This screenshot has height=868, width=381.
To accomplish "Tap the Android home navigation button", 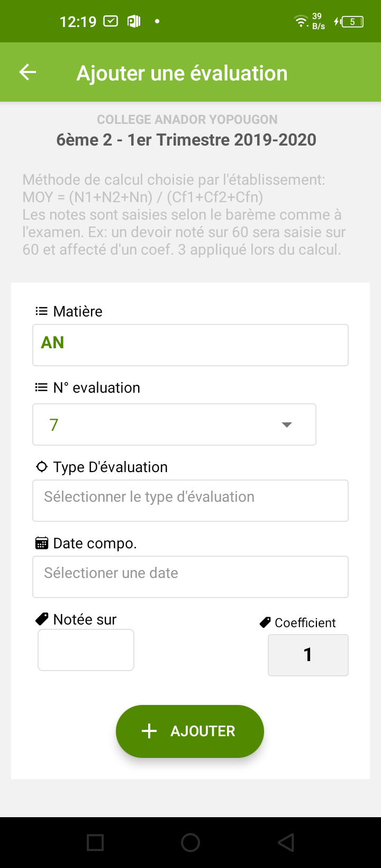I will click(x=190, y=842).
